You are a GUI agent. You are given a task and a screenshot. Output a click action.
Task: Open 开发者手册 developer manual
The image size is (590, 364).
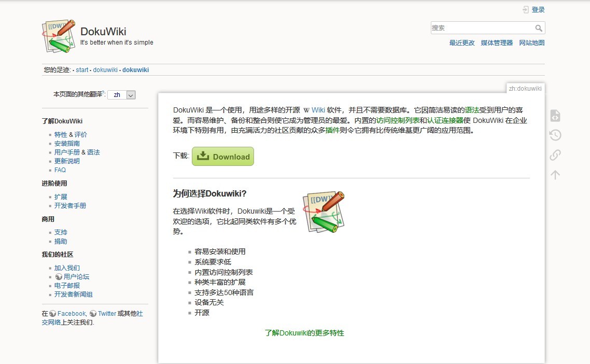70,206
